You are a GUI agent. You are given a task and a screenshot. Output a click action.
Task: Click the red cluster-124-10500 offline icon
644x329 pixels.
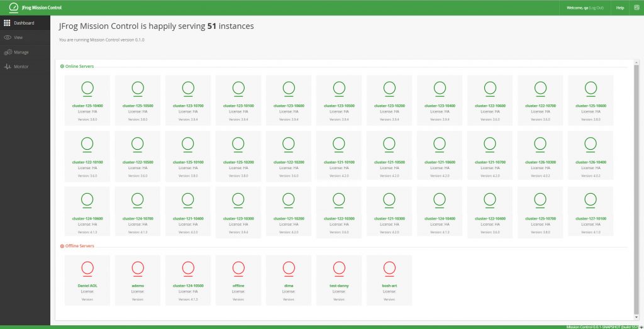coord(188,269)
